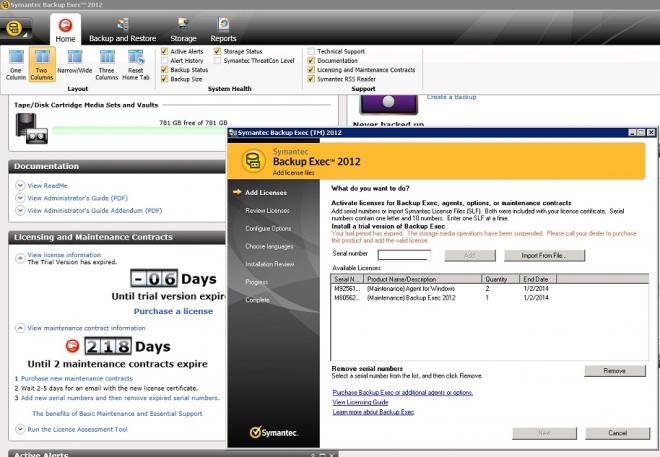Enable the Symantec ThreatCon Level checkbox
Screen dimensions: 660x457
(x=217, y=61)
